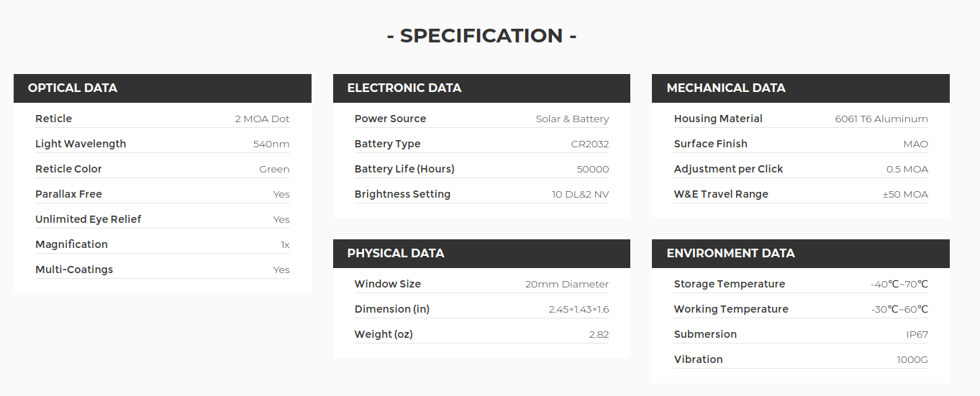This screenshot has height=396, width=980.
Task: Click the Reticle Color Green value
Action: pos(274,170)
